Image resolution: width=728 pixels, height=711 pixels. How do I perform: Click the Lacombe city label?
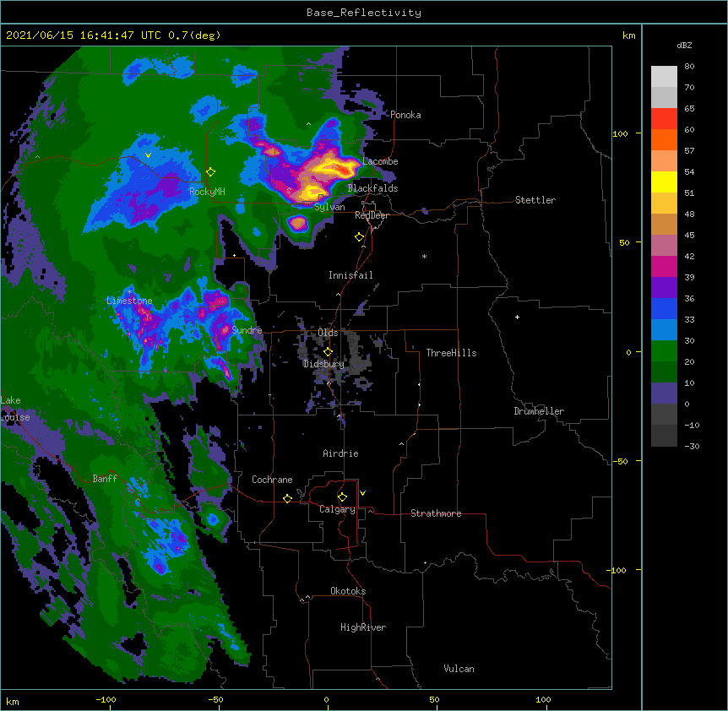[380, 161]
